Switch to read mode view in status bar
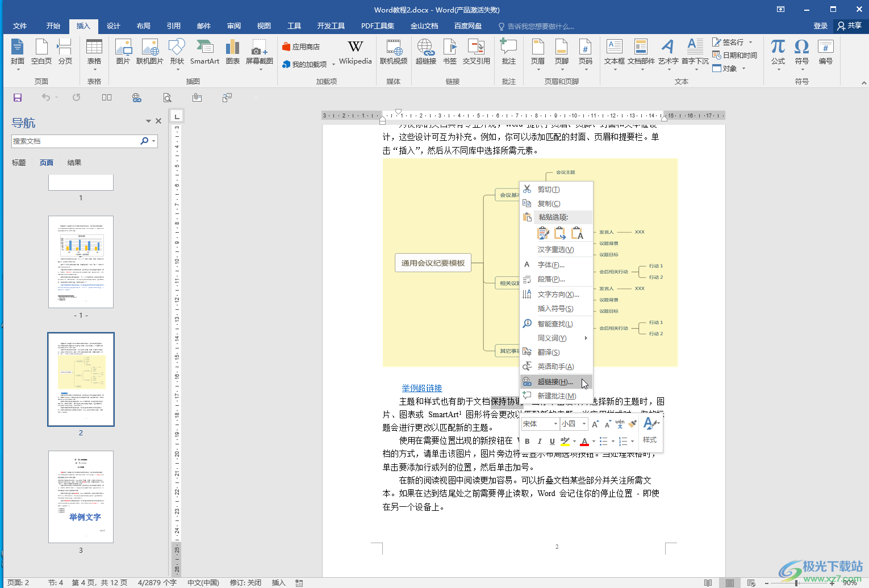869x588 pixels. [708, 582]
